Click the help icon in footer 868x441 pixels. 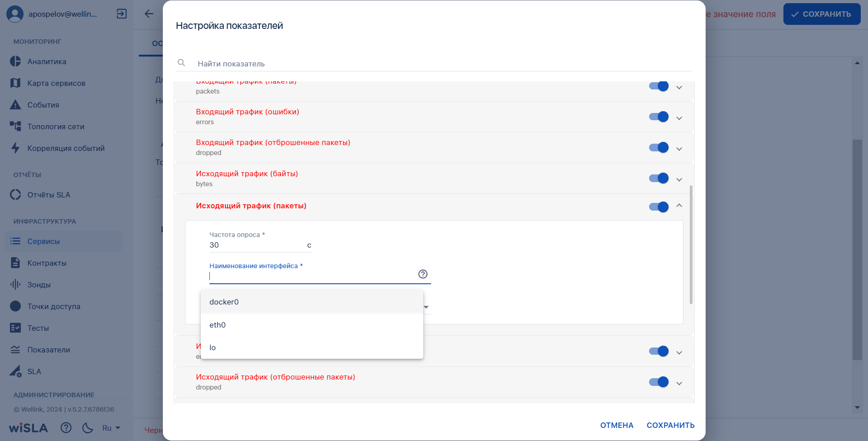point(66,427)
